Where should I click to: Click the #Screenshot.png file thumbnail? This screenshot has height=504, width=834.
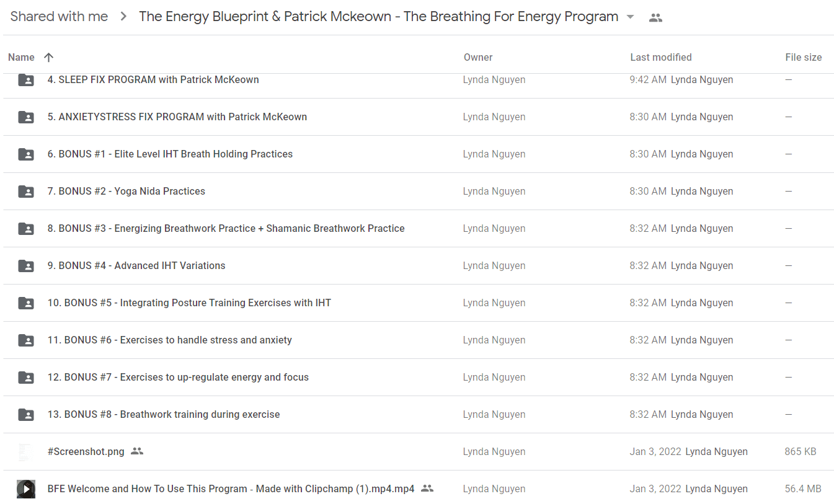pos(26,451)
